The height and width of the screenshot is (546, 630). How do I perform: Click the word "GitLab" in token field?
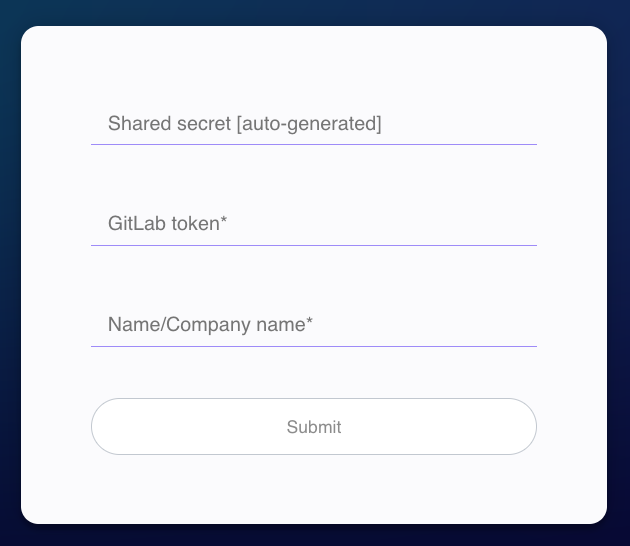point(133,224)
